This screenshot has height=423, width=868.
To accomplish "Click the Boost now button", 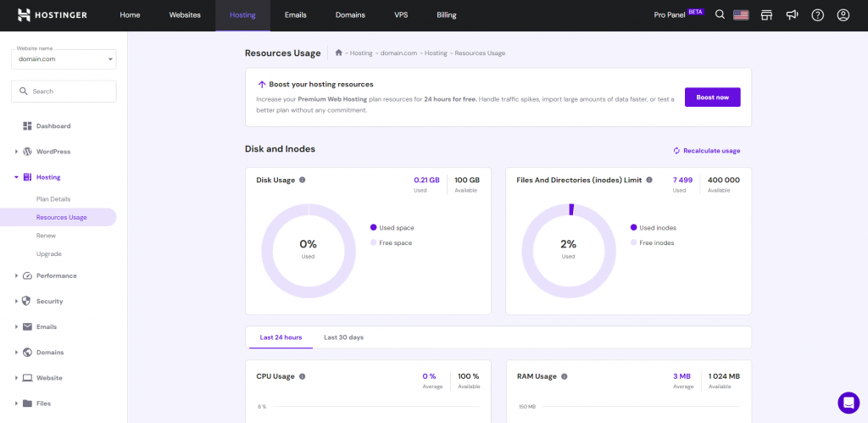I will pos(712,97).
